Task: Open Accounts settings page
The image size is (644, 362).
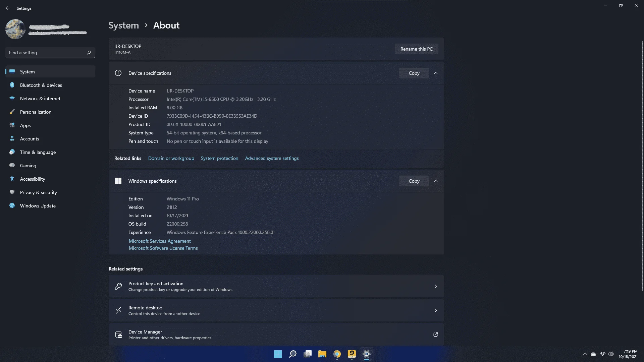Action: 50,139
